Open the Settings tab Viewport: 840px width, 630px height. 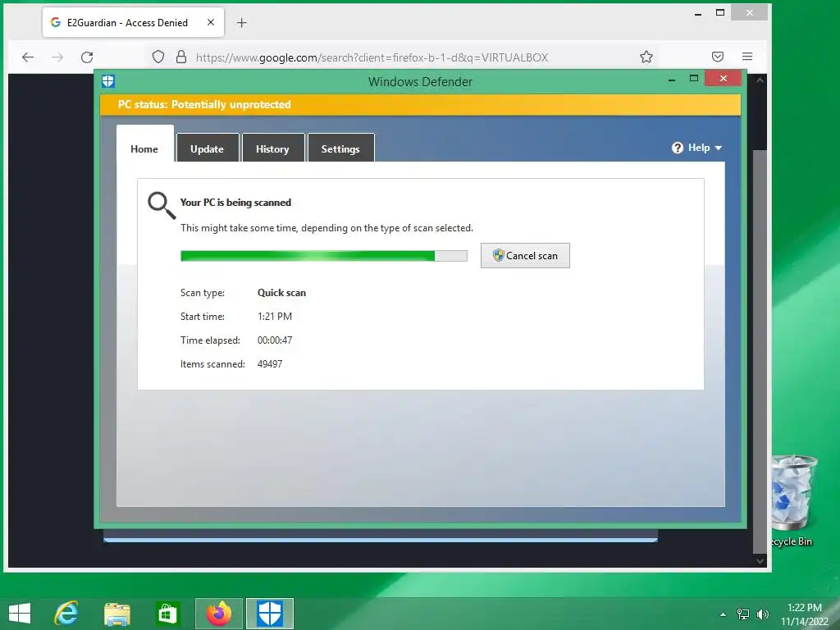pos(340,148)
